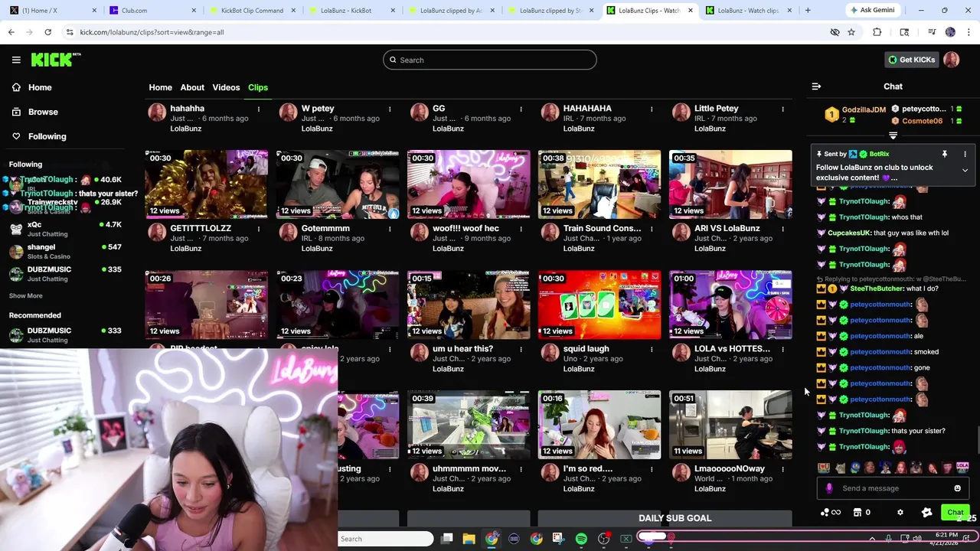Open Browse in left sidebar
This screenshot has width=980, height=551.
pyautogui.click(x=34, y=112)
